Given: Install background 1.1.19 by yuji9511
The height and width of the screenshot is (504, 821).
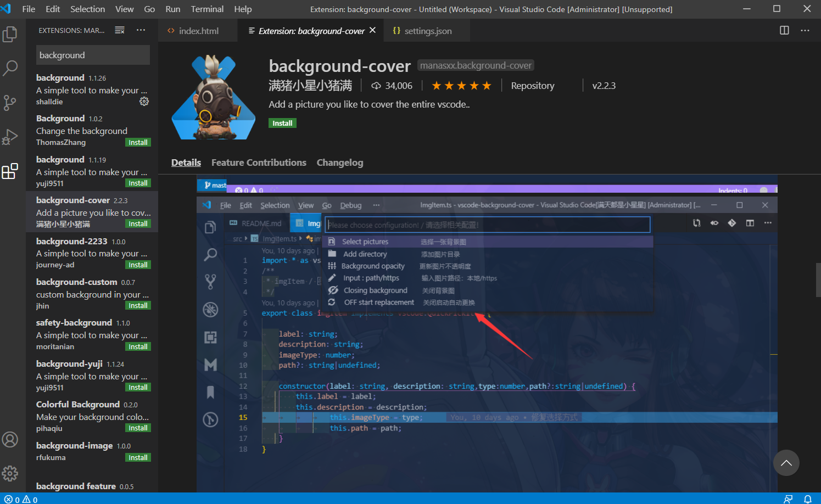Looking at the screenshot, I should (138, 183).
